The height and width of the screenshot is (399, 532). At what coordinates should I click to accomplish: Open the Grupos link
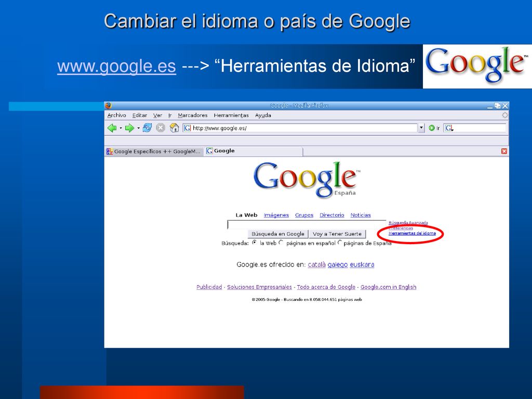304,215
